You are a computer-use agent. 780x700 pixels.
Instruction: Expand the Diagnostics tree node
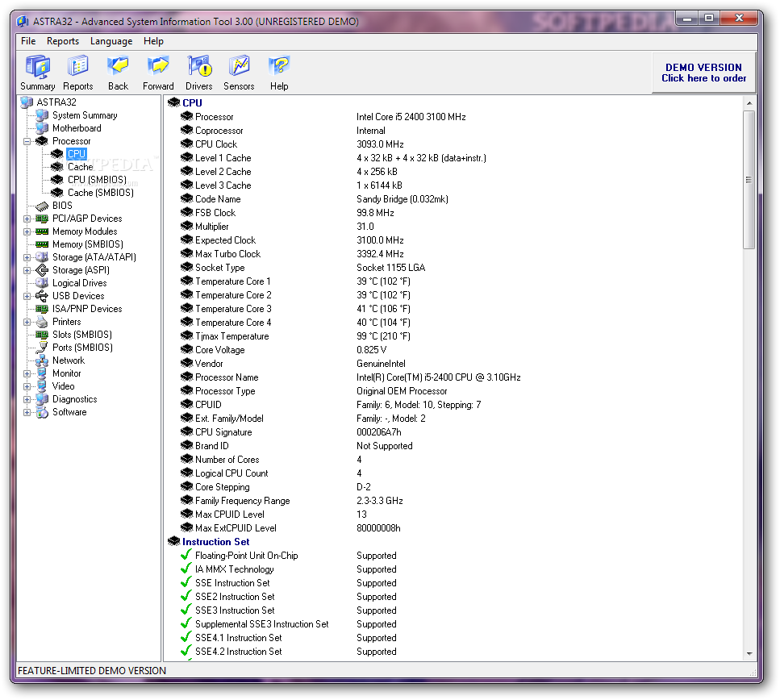(x=27, y=399)
